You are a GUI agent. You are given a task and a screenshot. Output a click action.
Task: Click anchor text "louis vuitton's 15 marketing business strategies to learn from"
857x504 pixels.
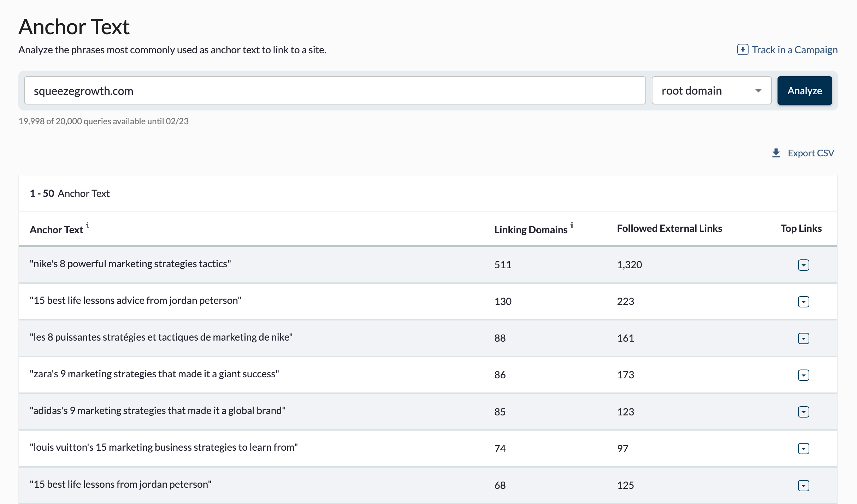pyautogui.click(x=164, y=447)
